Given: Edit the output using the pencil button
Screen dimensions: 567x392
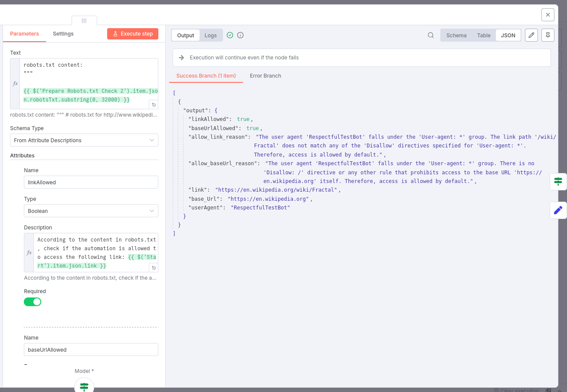Looking at the screenshot, I should click(531, 35).
